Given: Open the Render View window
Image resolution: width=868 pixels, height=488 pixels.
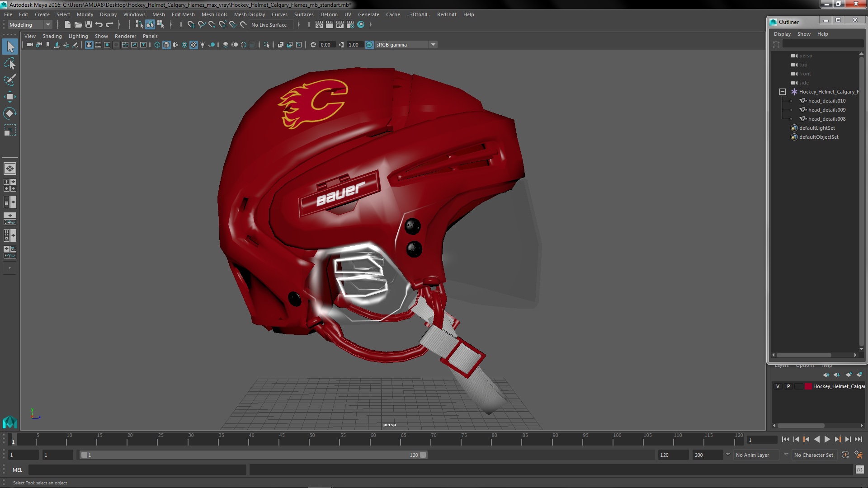Looking at the screenshot, I should pyautogui.click(x=319, y=25).
